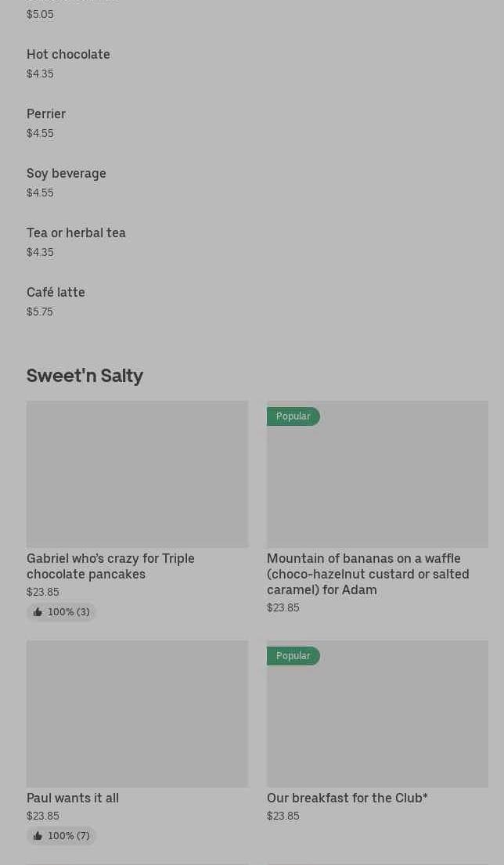Open Our breakfast for the Club photo

point(377,722)
